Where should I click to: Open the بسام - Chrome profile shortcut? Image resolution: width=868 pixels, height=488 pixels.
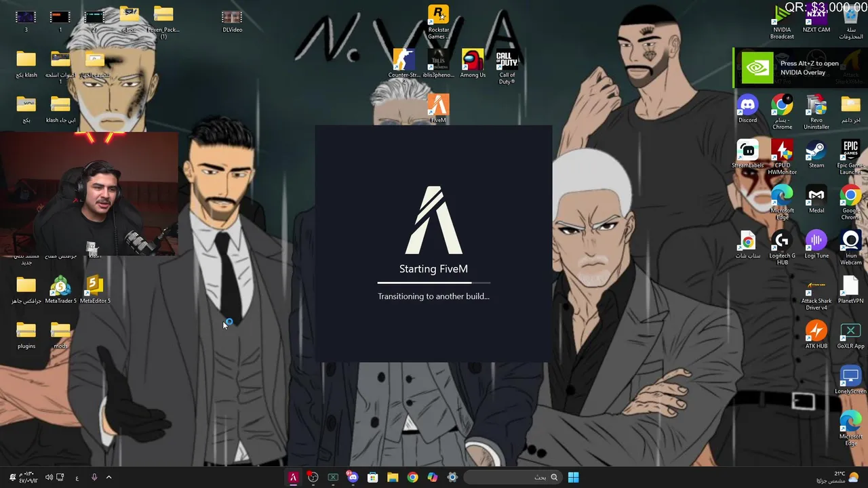pyautogui.click(x=782, y=112)
